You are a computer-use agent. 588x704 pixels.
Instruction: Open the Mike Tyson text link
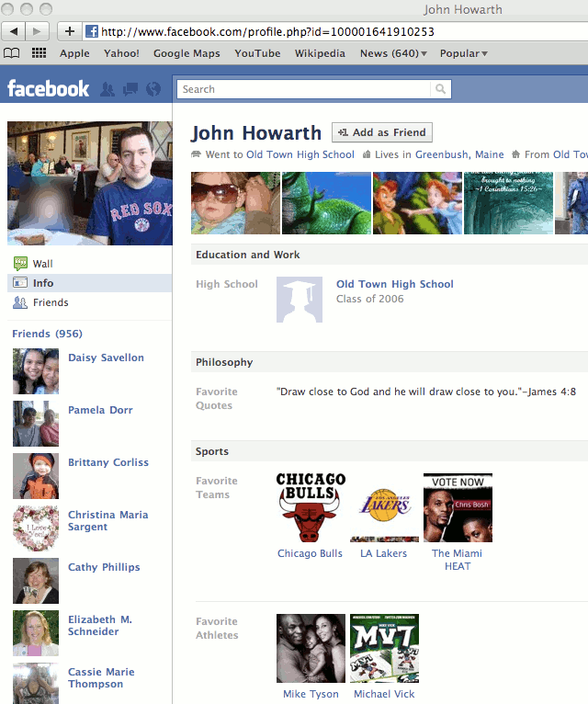311,694
